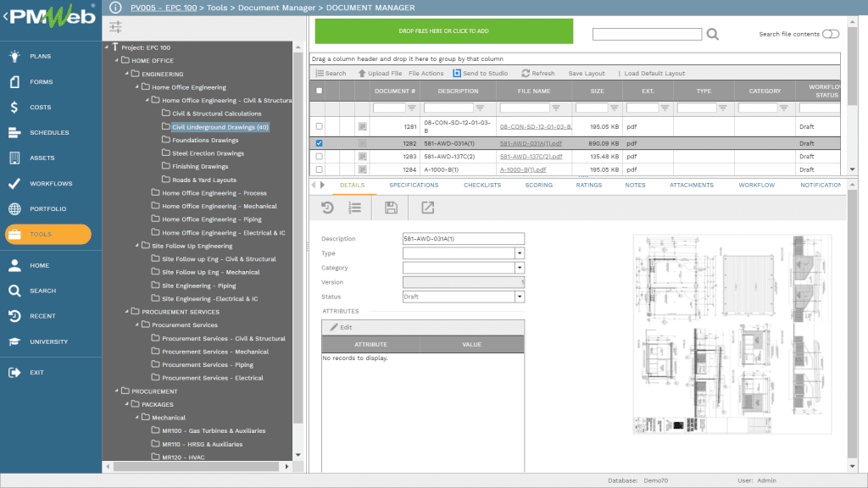Collapse PROCUREMENT SERVICES node
This screenshot has height=488, width=868.
tap(127, 312)
